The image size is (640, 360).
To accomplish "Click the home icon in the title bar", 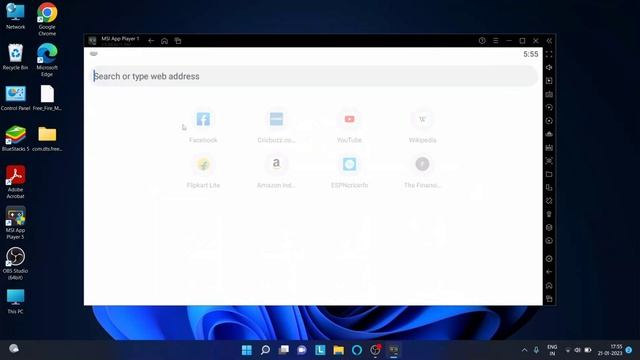I will point(164,41).
